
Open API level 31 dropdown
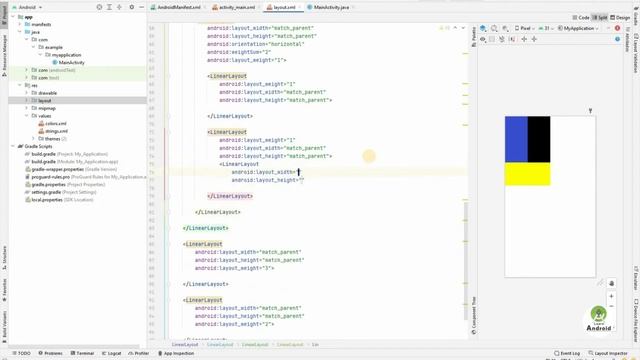[546, 28]
